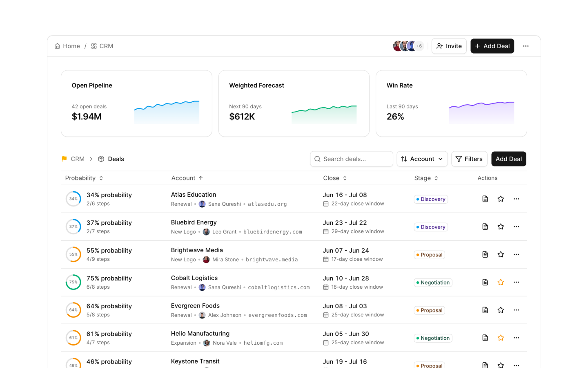Screen dimensions: 588x368
Task: Click the Deals cube icon
Action: (101, 159)
